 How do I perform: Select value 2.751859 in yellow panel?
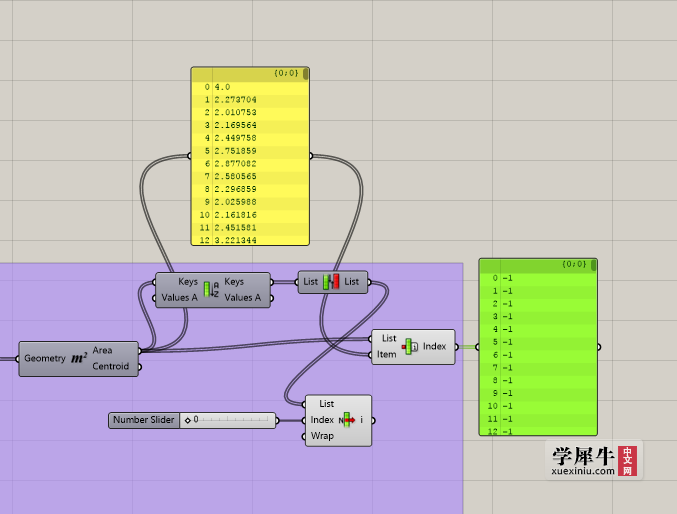click(x=235, y=151)
